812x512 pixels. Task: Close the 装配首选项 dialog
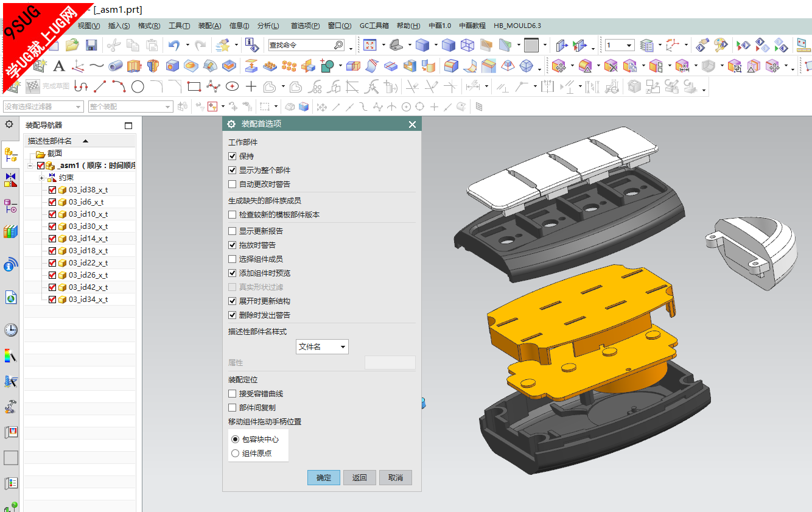pyautogui.click(x=412, y=124)
